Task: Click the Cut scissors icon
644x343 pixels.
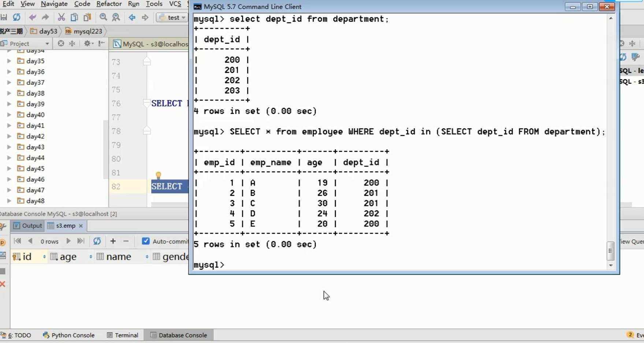Action: [x=61, y=17]
